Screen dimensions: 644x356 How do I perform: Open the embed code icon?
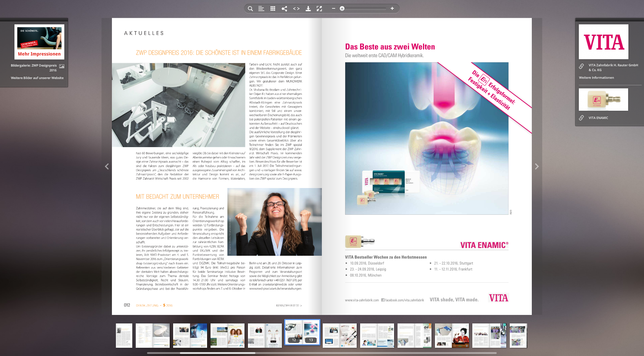click(296, 8)
